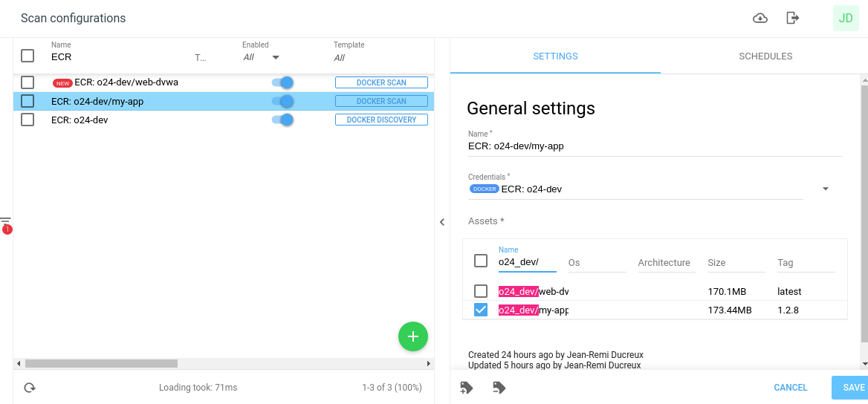
Task: Click the Save button
Action: 852,388
